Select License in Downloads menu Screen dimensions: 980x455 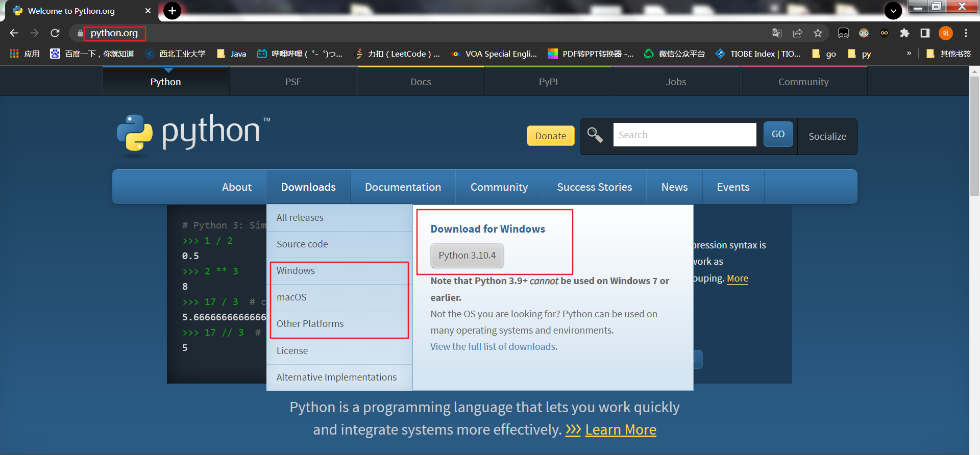pyautogui.click(x=339, y=351)
